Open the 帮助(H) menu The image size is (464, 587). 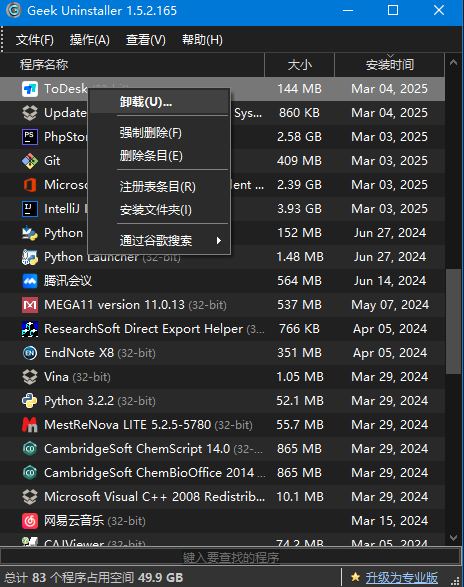tap(202, 40)
